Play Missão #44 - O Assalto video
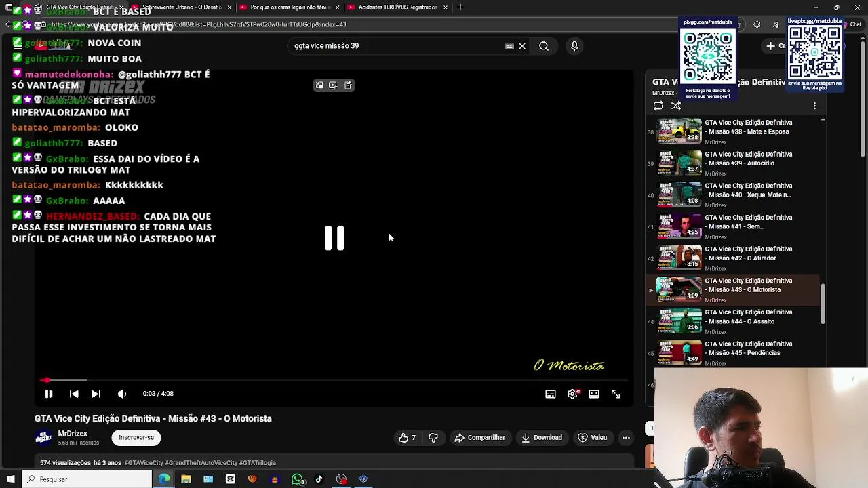 [734, 321]
